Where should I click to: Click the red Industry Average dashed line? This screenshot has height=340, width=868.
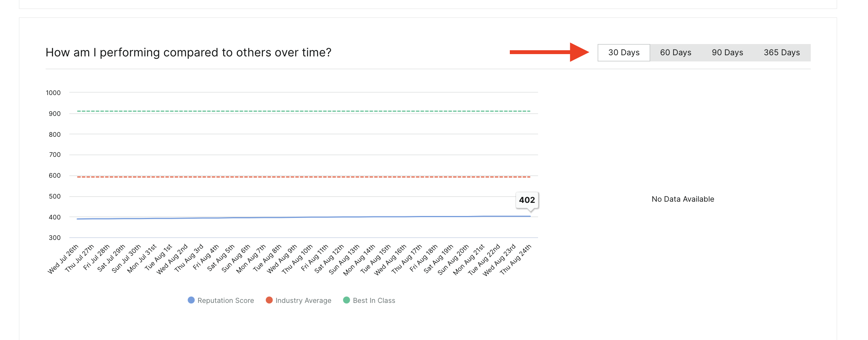302,176
